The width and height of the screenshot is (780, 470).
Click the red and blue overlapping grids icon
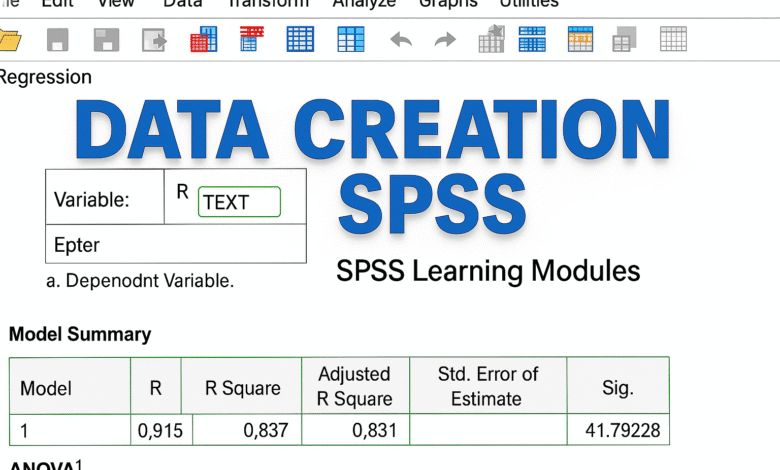(x=203, y=39)
